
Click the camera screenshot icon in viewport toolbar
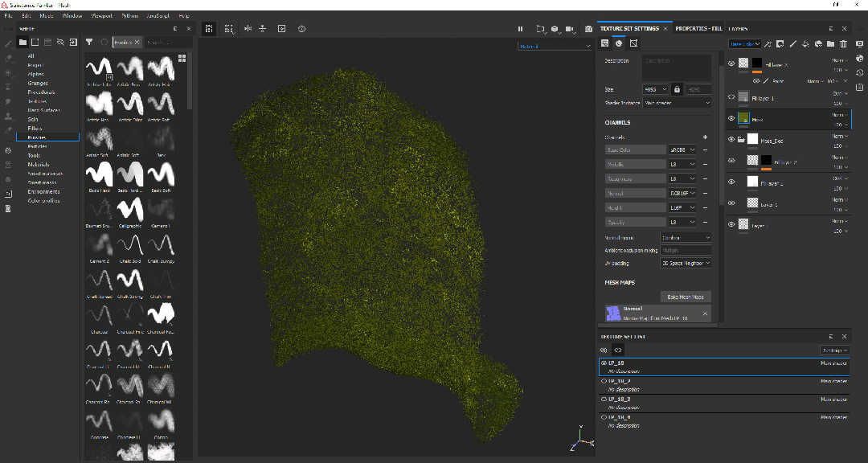(589, 29)
